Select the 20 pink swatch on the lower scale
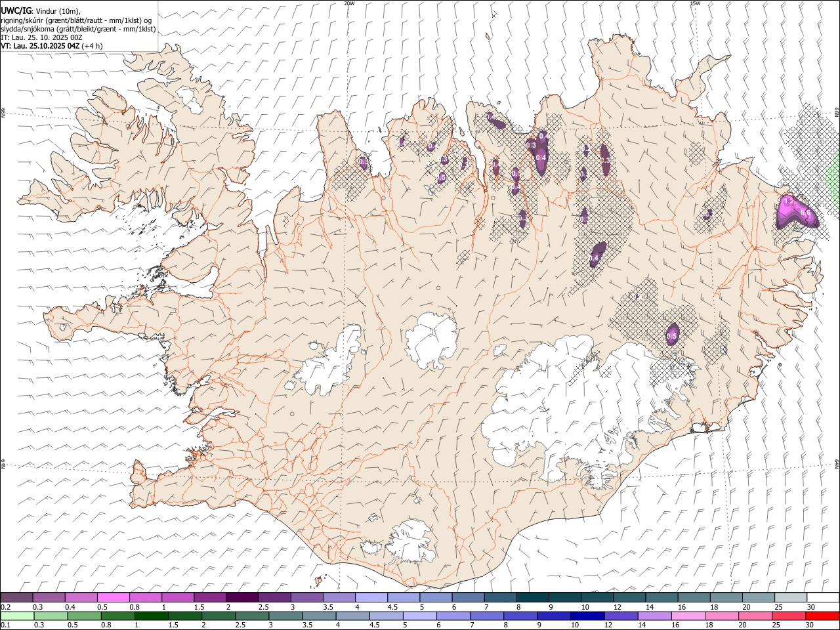Screen dimensions: 840x630 click(755, 616)
